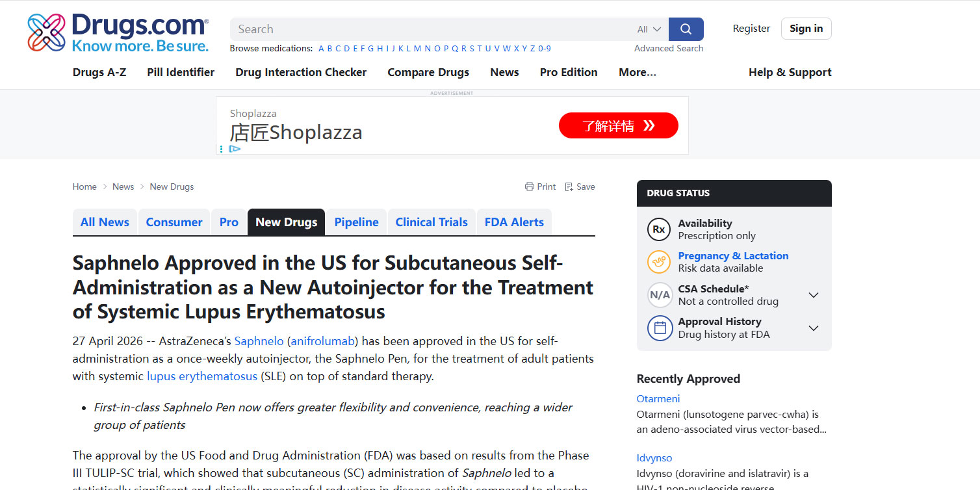Click the Pregnancy & Lactation icon
This screenshot has height=490, width=980.
[659, 262]
